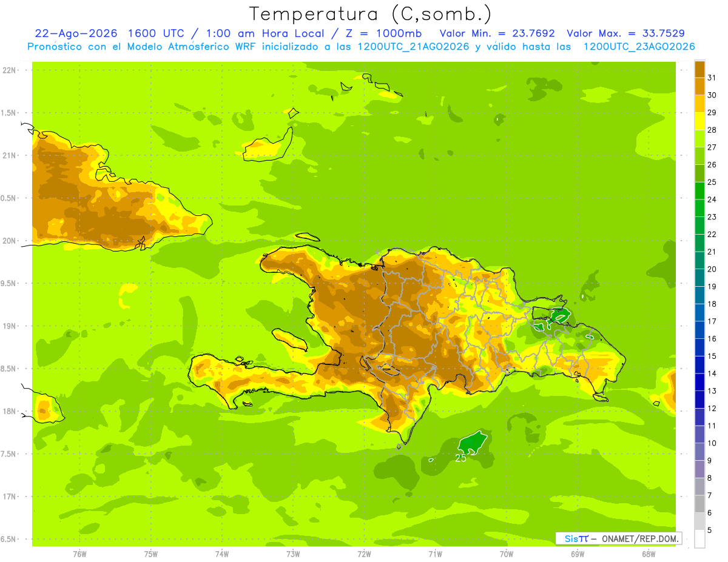This screenshot has height=562, width=728.
Task: Click the legend swatch between 27 and 28
Action: pos(699,139)
